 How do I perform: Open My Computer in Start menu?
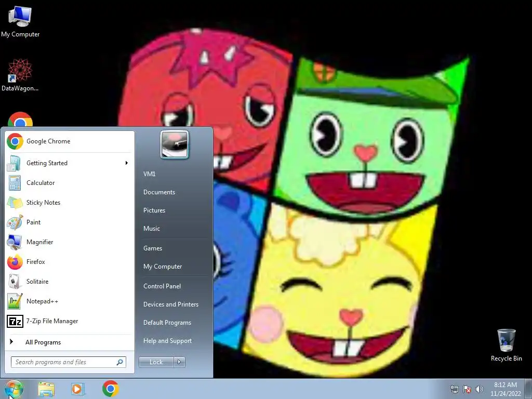[175, 267]
